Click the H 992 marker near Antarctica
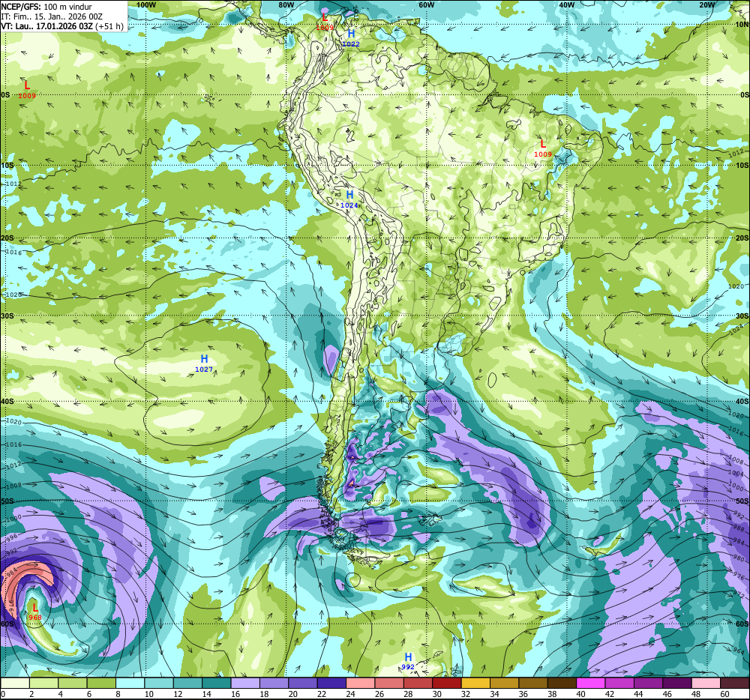 tap(408, 661)
